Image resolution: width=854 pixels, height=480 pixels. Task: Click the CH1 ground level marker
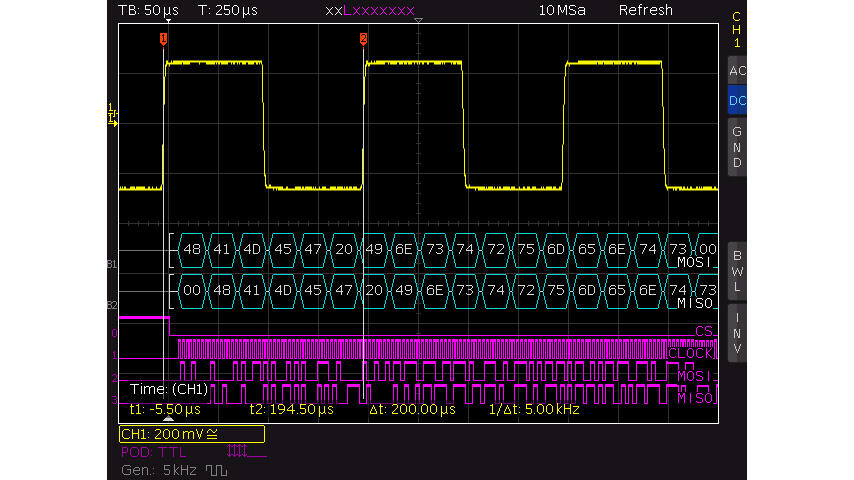tap(112, 117)
